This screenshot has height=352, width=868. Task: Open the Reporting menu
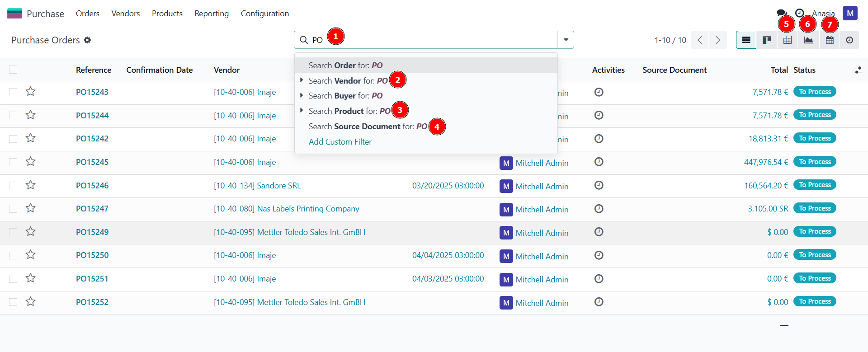tap(212, 14)
